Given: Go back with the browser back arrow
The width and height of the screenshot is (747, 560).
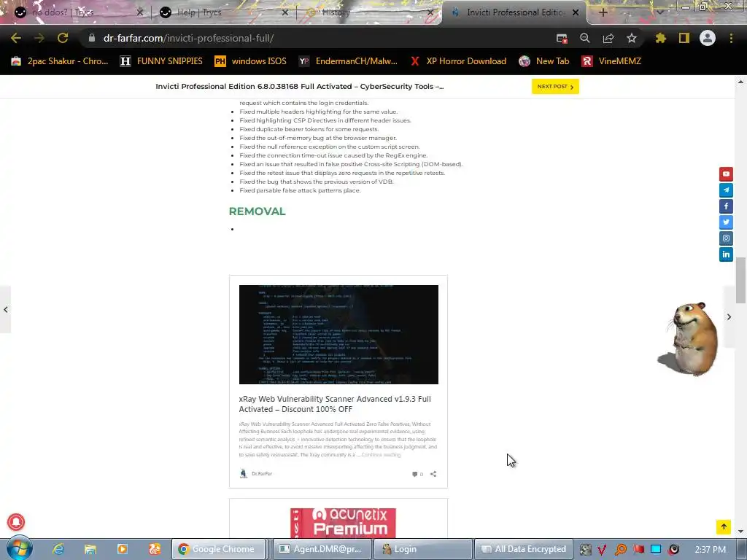Looking at the screenshot, I should pos(16,38).
